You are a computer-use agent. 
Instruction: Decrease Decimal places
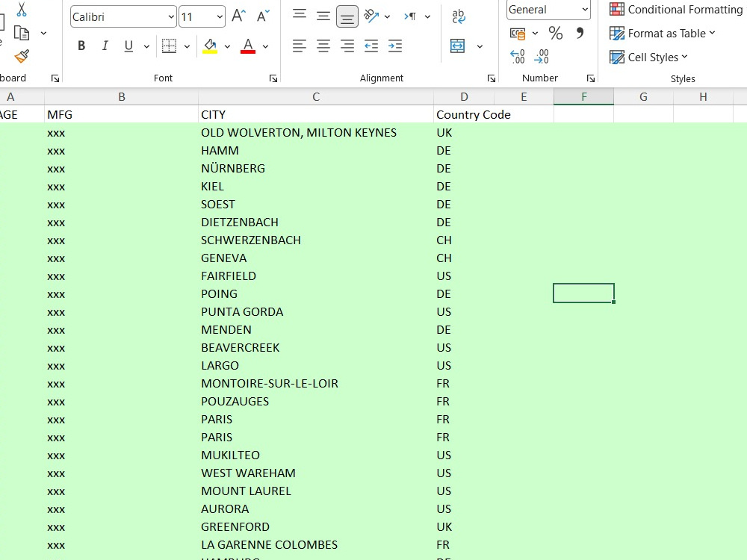[542, 57]
